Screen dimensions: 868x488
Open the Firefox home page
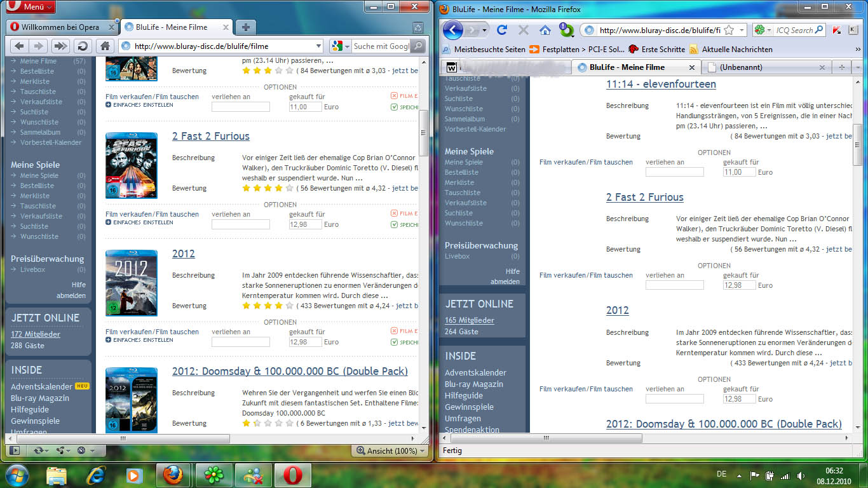pos(545,30)
